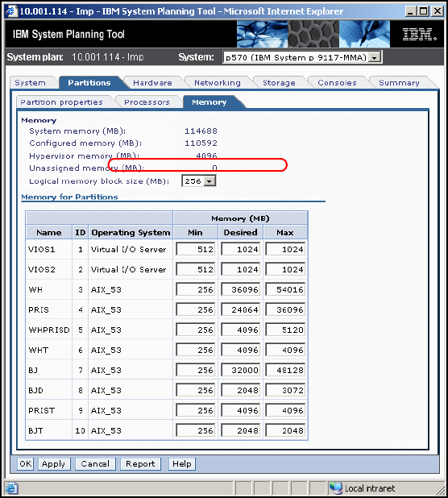
Task: Click the Desired memory field for BJD
Action: [240, 390]
